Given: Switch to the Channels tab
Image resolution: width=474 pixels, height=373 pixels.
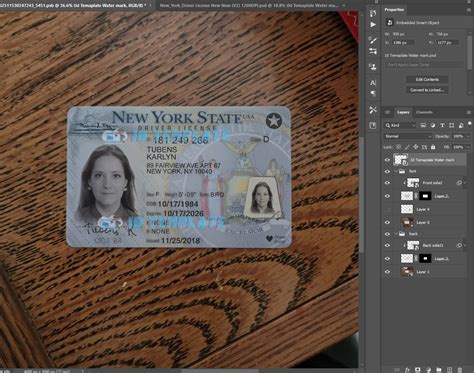Looking at the screenshot, I should (x=424, y=112).
